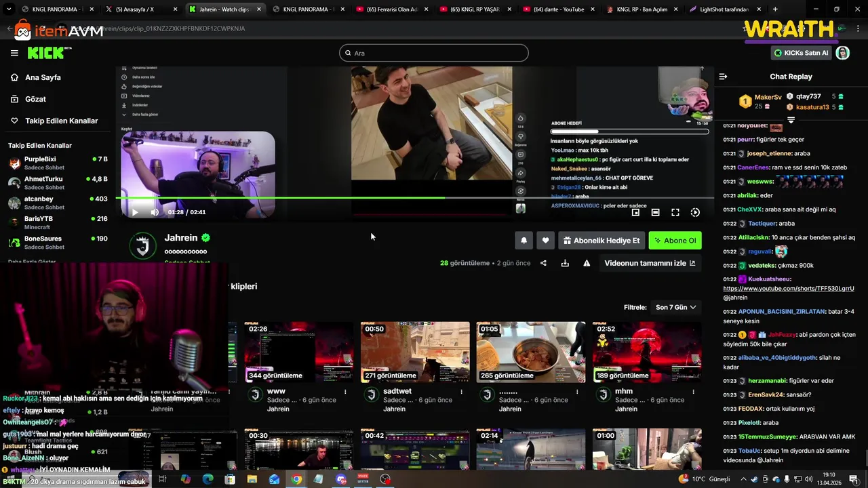Open Jahrein's channel avatar
Image resolution: width=868 pixels, height=488 pixels.
coord(142,247)
